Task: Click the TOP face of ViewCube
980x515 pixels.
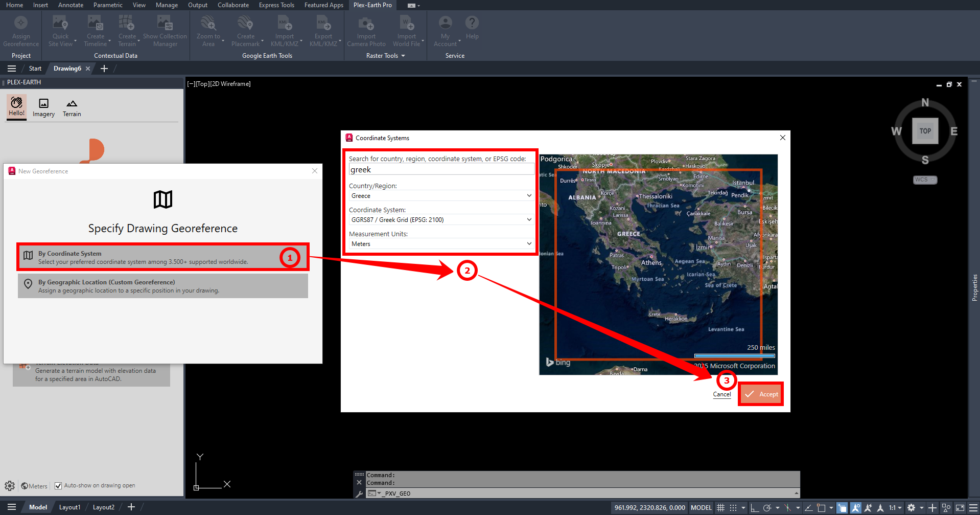Action: 925,131
